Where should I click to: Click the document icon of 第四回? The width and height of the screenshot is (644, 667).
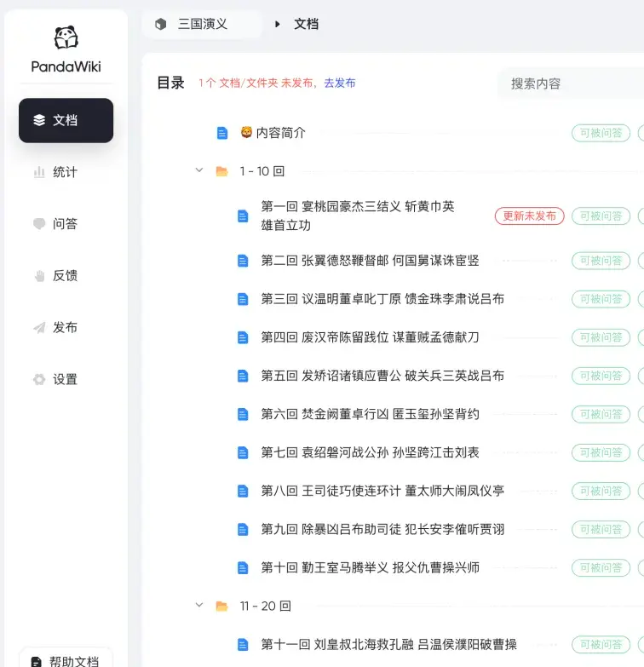(243, 337)
